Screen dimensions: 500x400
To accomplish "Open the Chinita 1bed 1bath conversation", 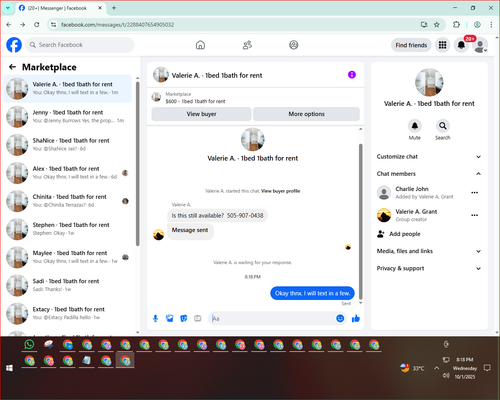I will [68, 201].
